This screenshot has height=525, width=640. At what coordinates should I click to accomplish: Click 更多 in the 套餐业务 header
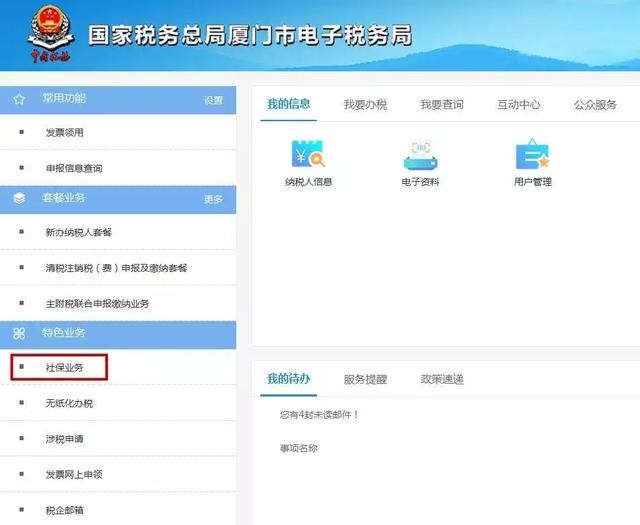[x=213, y=199]
